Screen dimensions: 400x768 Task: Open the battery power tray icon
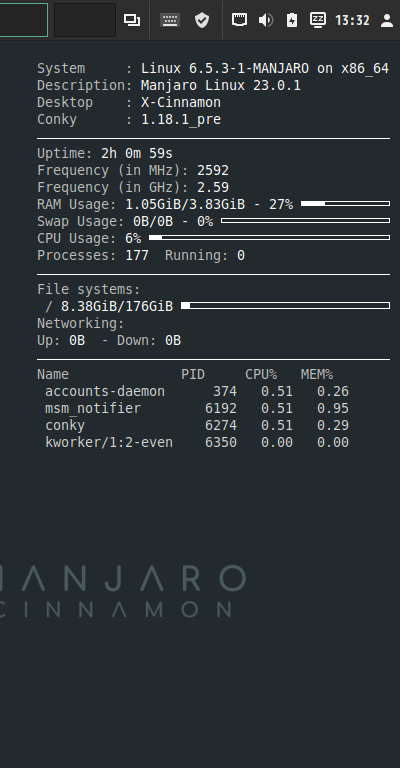pos(291,20)
